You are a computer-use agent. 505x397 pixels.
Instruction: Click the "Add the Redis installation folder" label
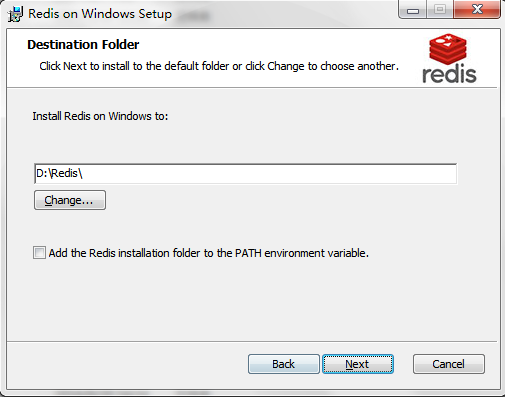tap(209, 253)
